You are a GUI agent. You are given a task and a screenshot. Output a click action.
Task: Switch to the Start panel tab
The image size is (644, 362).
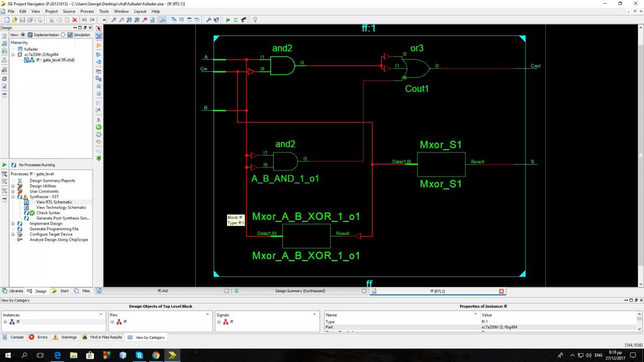(x=61, y=291)
